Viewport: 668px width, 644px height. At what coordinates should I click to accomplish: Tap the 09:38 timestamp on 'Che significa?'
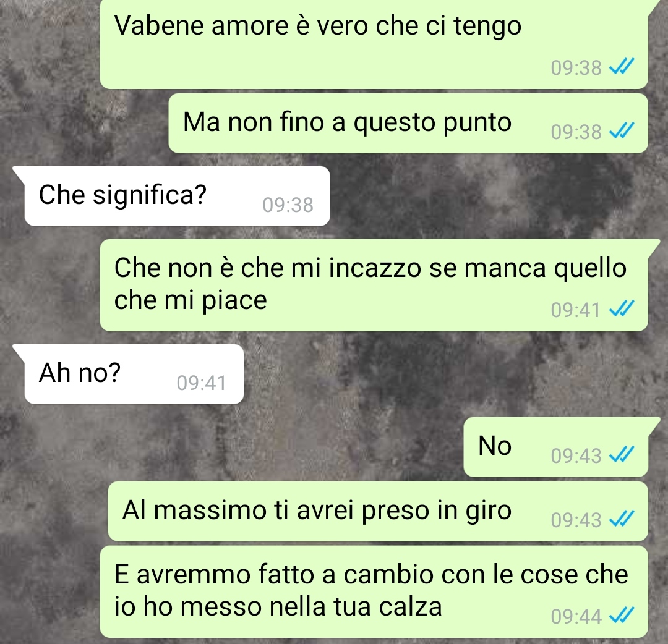click(288, 205)
